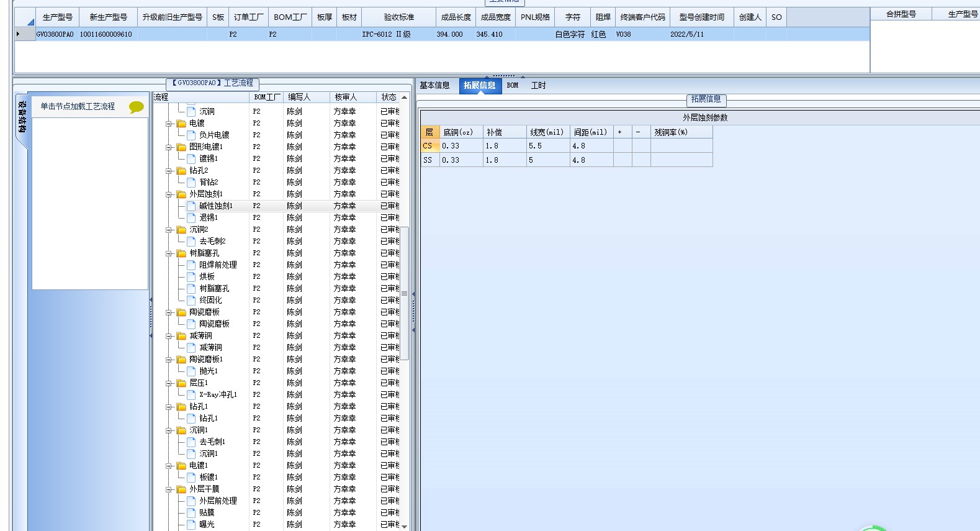
Task: Open the 基本信息 tab
Action: pos(434,86)
